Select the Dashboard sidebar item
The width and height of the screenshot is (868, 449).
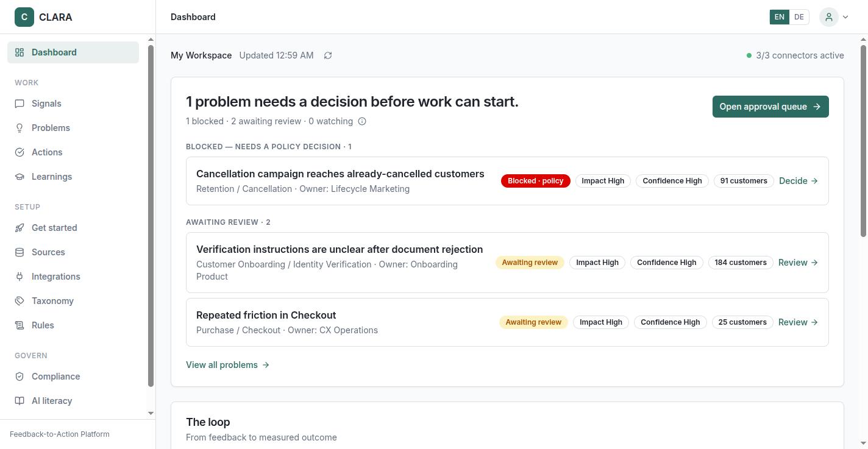point(73,52)
